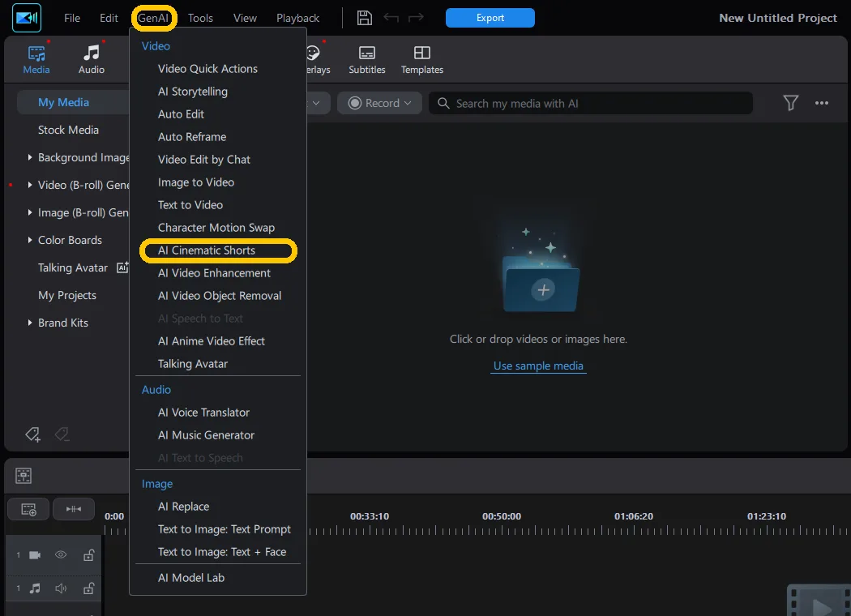Open the Record dropdown
Screen dimensions: 851x616
(x=379, y=103)
